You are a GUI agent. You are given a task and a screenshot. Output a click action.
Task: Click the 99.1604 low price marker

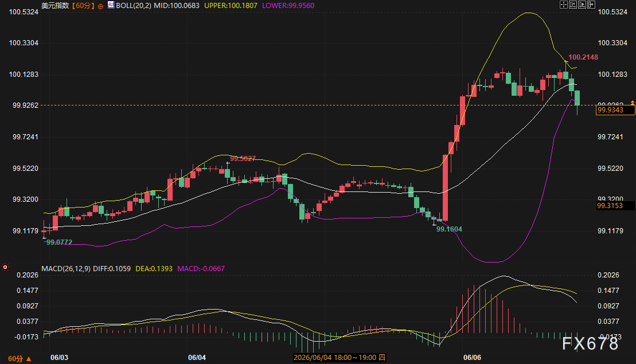(x=449, y=229)
